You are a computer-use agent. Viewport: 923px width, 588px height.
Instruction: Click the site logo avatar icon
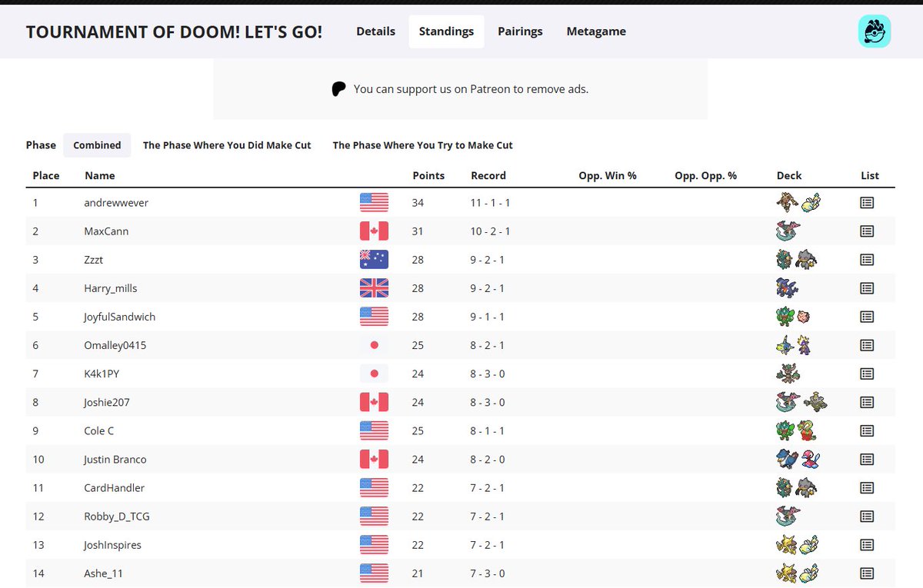[x=875, y=32]
